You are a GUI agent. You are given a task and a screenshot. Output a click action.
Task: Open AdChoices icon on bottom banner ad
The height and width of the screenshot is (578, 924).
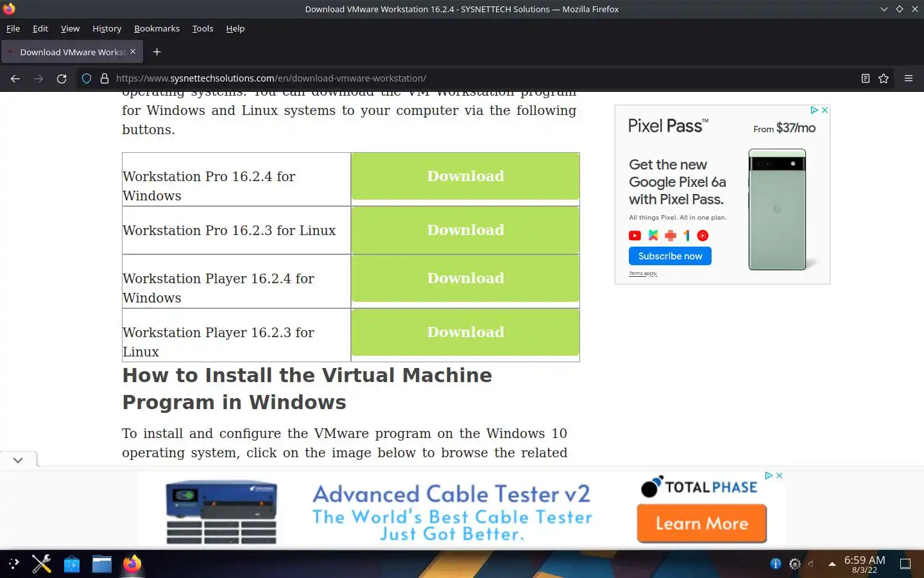click(x=769, y=476)
